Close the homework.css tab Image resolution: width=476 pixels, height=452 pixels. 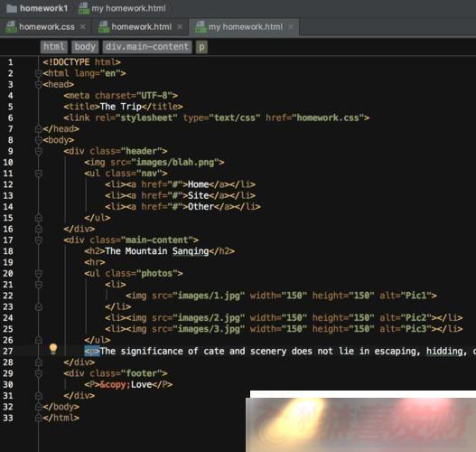tap(82, 27)
